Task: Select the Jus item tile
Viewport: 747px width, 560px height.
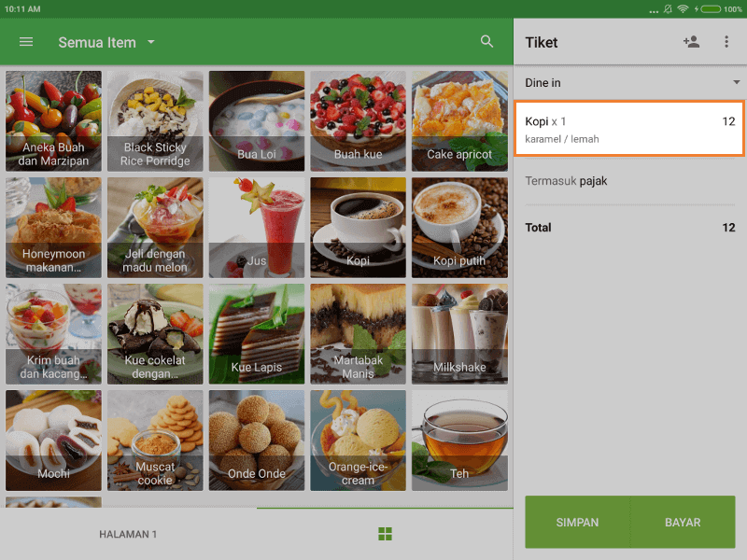Action: (256, 228)
